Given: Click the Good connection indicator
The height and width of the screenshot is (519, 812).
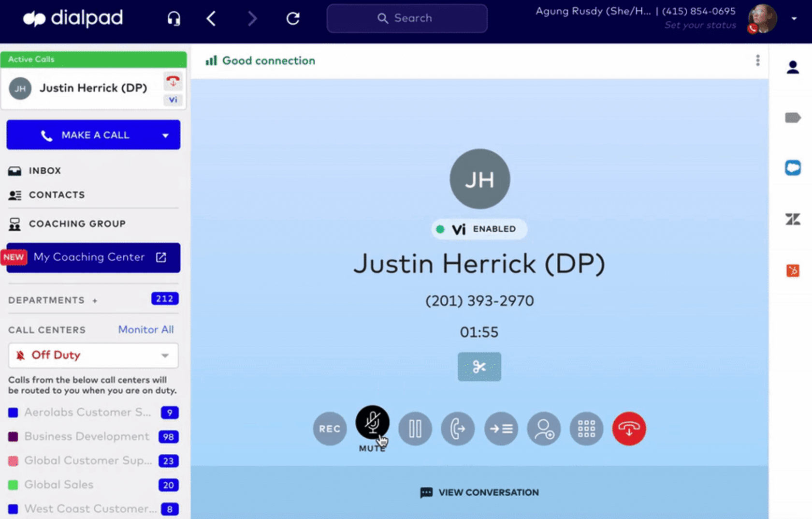Looking at the screenshot, I should (260, 61).
